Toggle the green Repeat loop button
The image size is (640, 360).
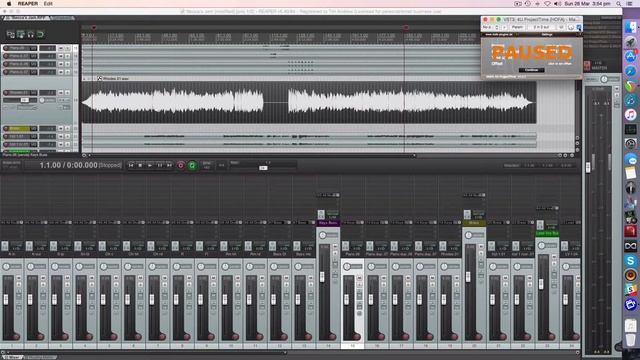(192, 165)
